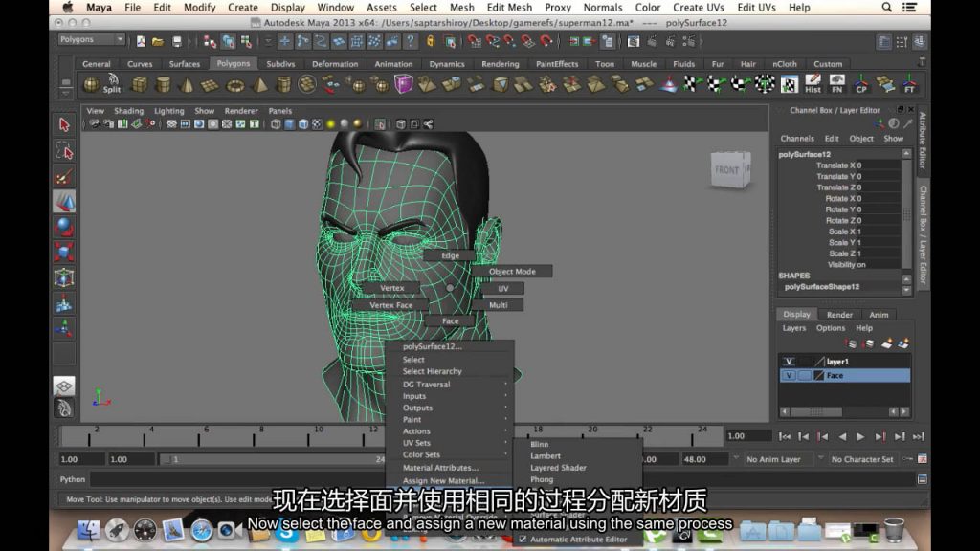Select Blinn from the material submenu
980x551 pixels.
pos(540,444)
